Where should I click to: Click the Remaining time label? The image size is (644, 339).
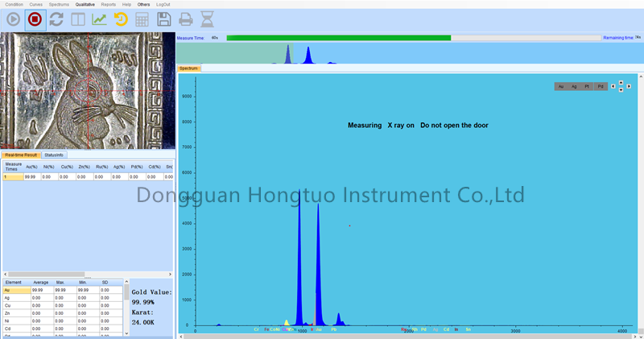pos(618,38)
